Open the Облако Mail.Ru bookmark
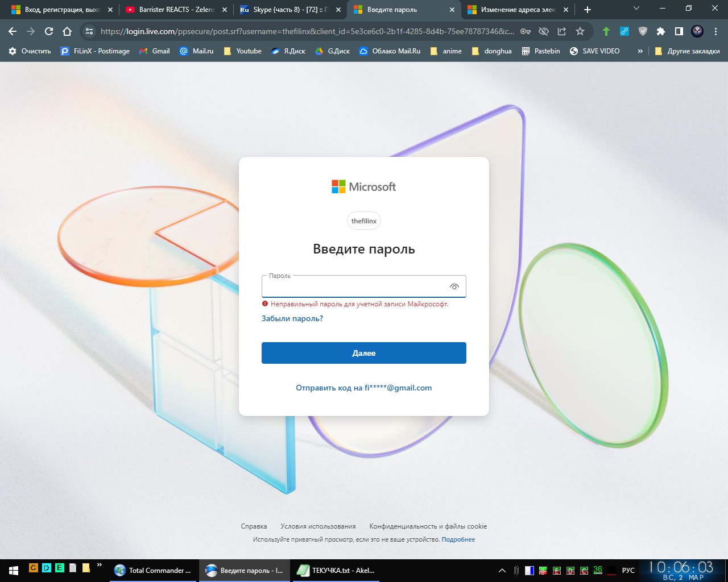 [390, 51]
